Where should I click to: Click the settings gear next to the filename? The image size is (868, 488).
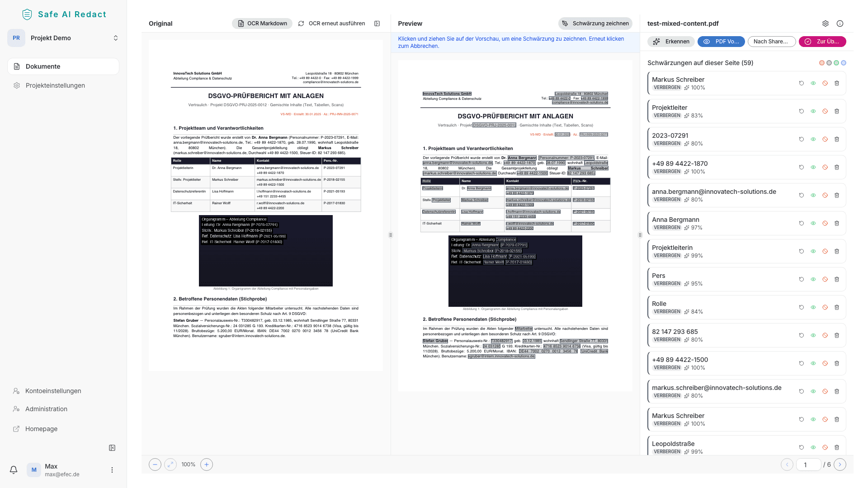[x=826, y=23]
